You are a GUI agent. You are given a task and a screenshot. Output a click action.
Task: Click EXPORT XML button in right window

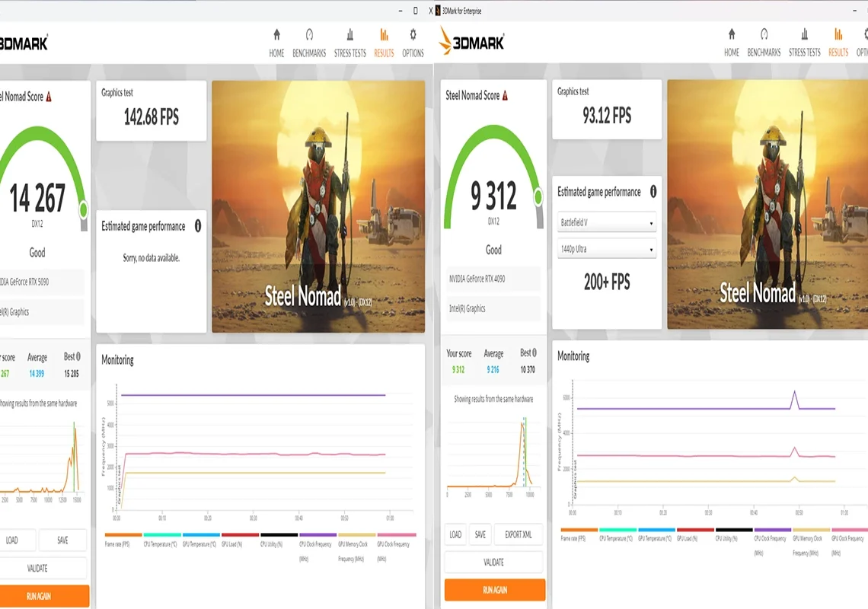tap(519, 534)
